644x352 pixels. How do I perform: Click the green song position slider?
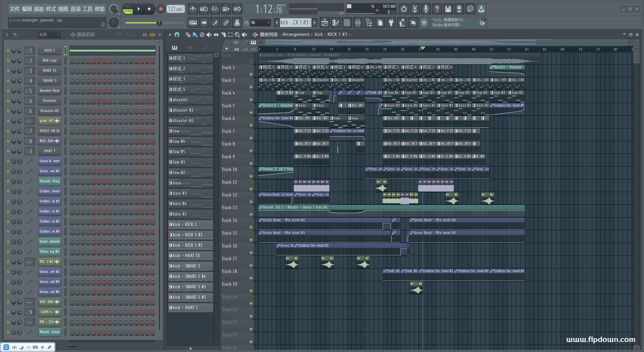[159, 23]
